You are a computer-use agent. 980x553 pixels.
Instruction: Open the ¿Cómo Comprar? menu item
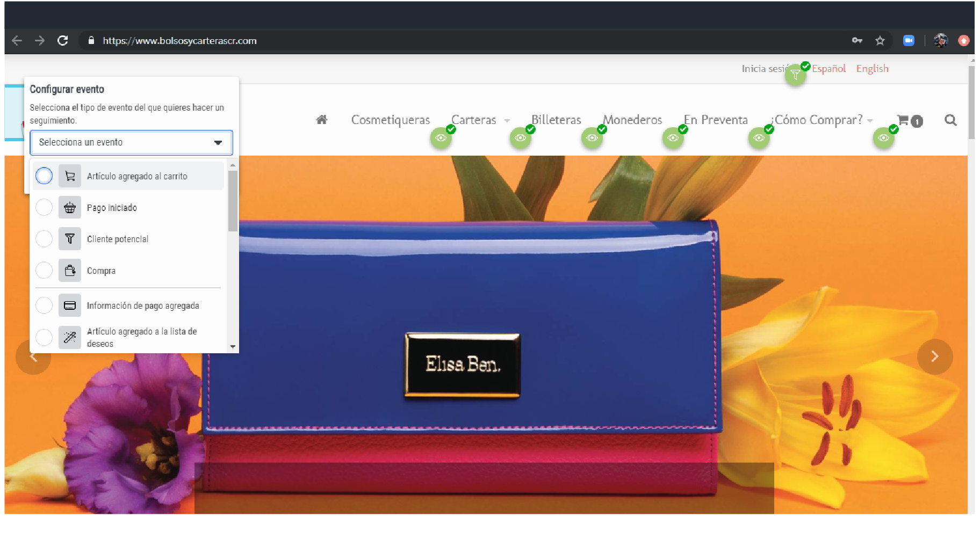click(817, 120)
